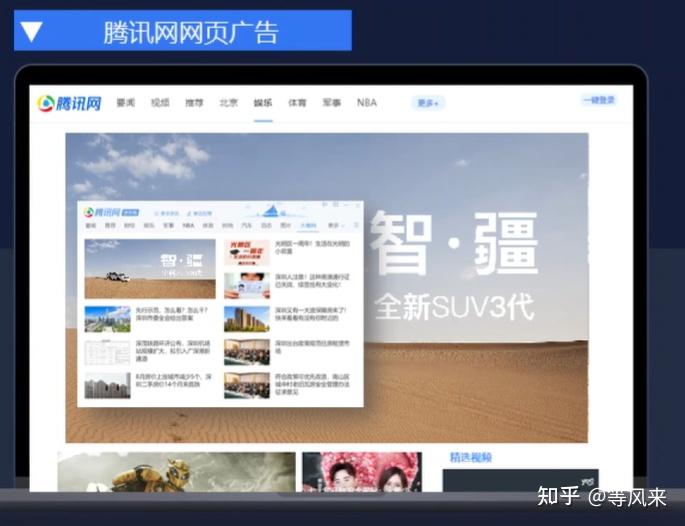Open the 汽车 tab in the popup window
This screenshot has width=685, height=526.
tap(247, 225)
